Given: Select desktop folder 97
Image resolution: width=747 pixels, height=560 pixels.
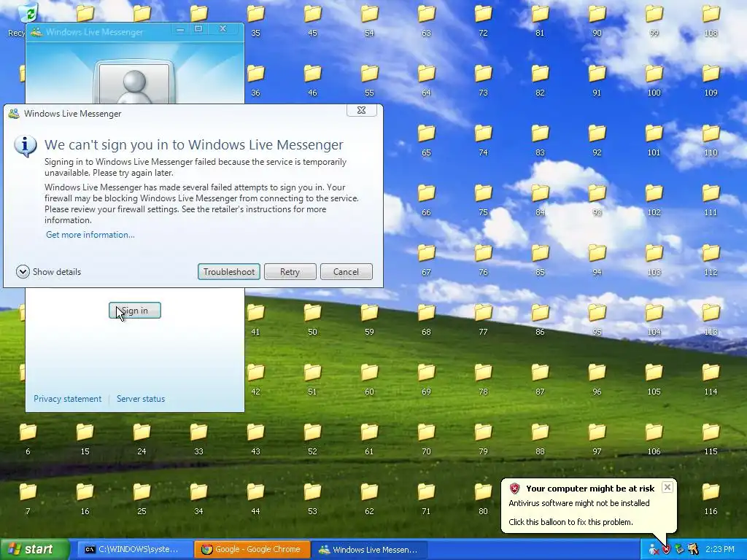Looking at the screenshot, I should point(597,439).
